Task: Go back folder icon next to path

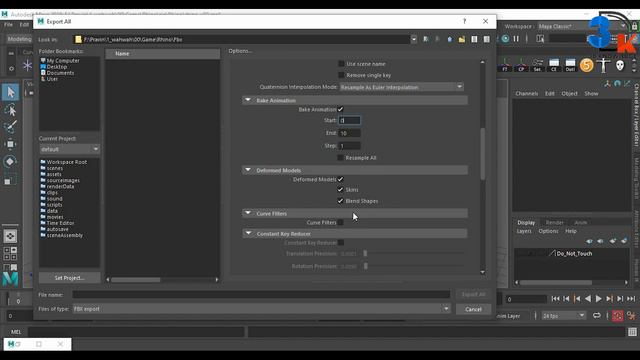Action: pyautogui.click(x=426, y=39)
